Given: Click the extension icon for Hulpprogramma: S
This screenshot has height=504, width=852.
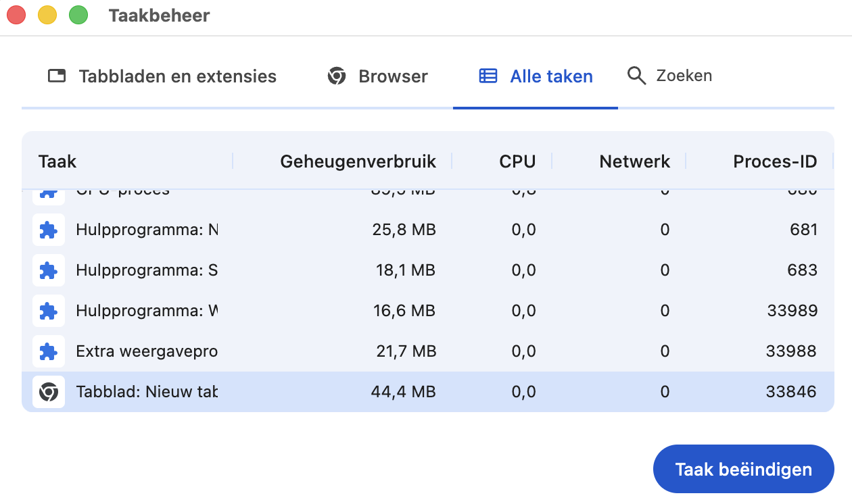Looking at the screenshot, I should point(48,270).
